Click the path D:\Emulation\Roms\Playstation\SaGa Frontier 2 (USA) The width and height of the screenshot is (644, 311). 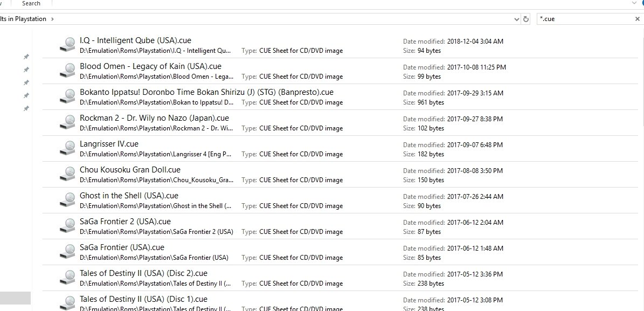(156, 232)
